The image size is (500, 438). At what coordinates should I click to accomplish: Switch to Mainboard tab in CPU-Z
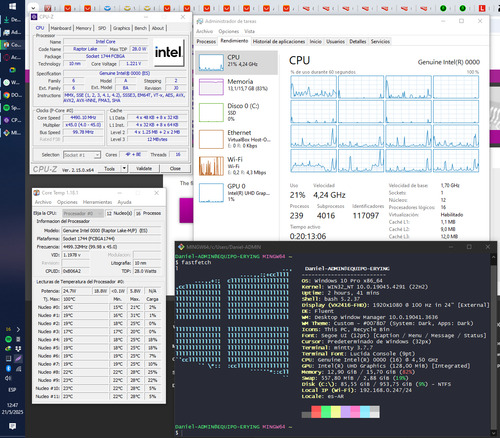pos(61,28)
